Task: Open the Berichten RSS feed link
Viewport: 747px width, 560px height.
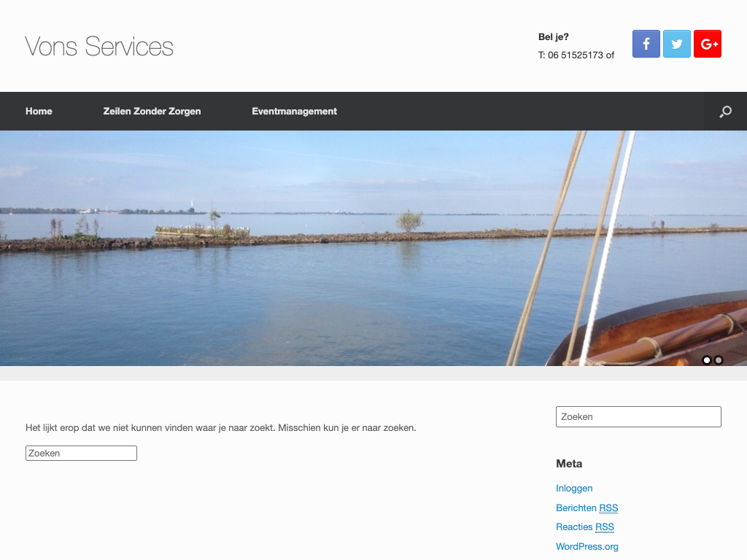Action: click(587, 507)
